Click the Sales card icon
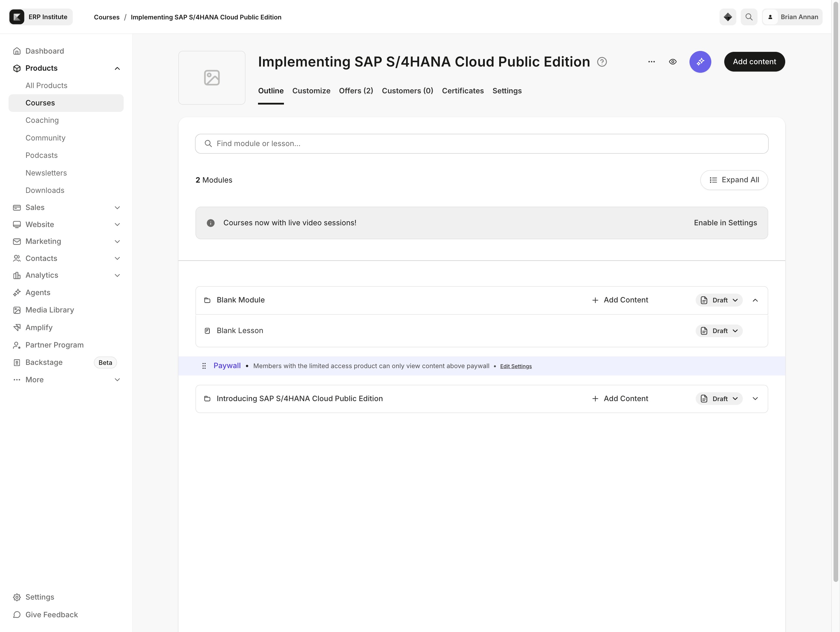The image size is (840, 632). (17, 208)
